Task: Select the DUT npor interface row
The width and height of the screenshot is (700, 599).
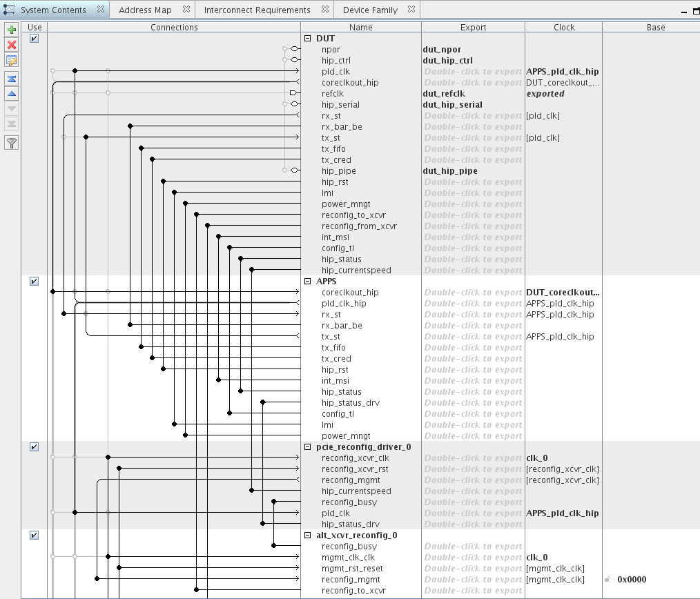Action: pos(331,50)
